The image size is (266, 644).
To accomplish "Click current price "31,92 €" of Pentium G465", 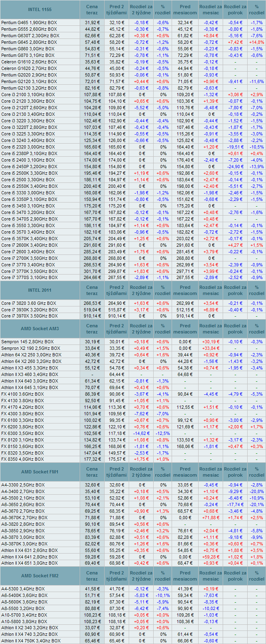I will pos(92,23).
